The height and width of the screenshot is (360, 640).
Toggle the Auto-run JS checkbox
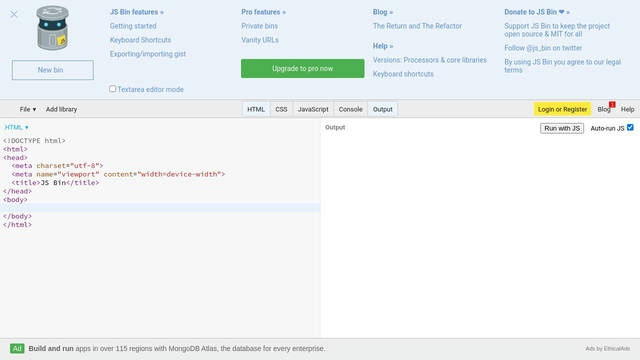[630, 127]
